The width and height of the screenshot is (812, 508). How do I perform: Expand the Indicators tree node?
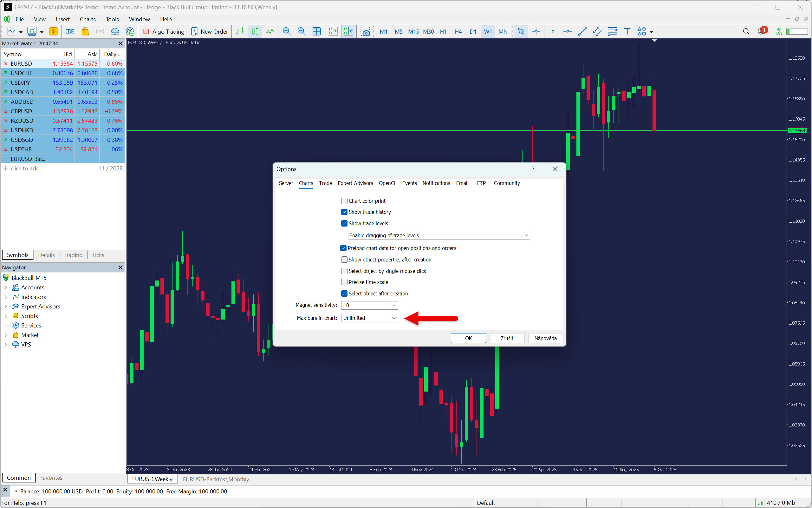tap(5, 297)
